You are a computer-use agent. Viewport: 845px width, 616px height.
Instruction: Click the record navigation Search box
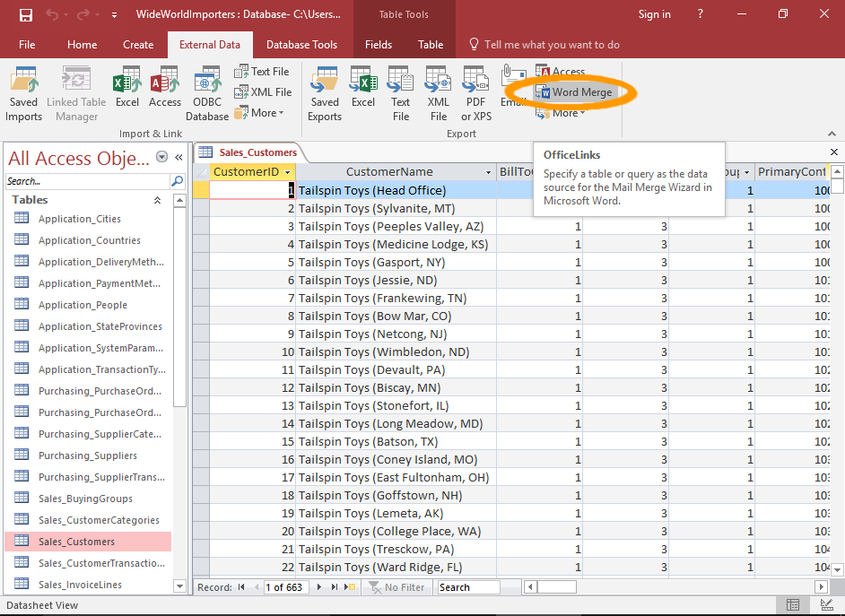coord(469,587)
